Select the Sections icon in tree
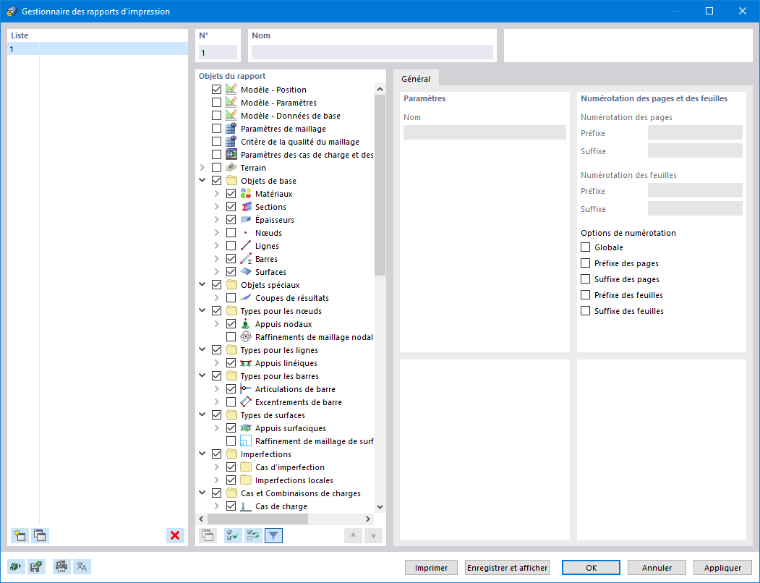 click(246, 207)
